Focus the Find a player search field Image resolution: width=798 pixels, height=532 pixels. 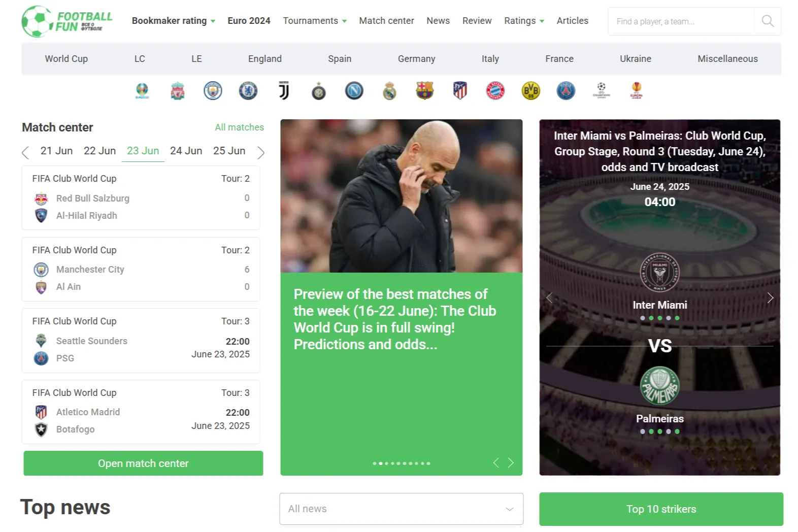pos(681,21)
